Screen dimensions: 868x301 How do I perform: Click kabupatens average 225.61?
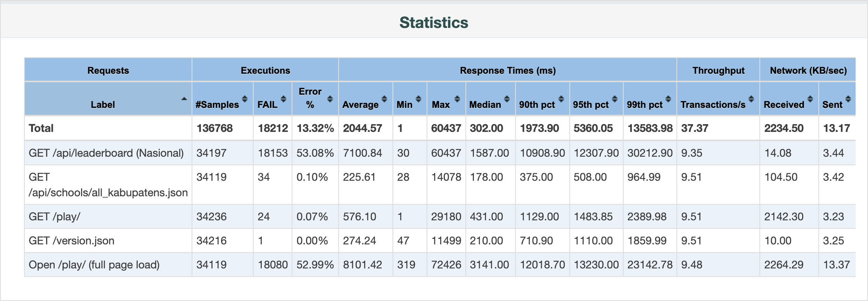[x=360, y=177]
